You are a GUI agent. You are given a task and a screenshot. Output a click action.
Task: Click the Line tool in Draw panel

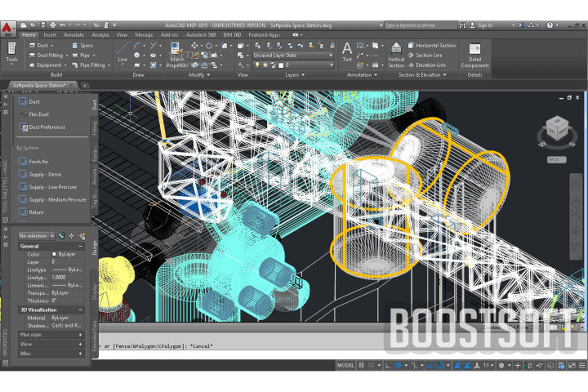pyautogui.click(x=122, y=52)
